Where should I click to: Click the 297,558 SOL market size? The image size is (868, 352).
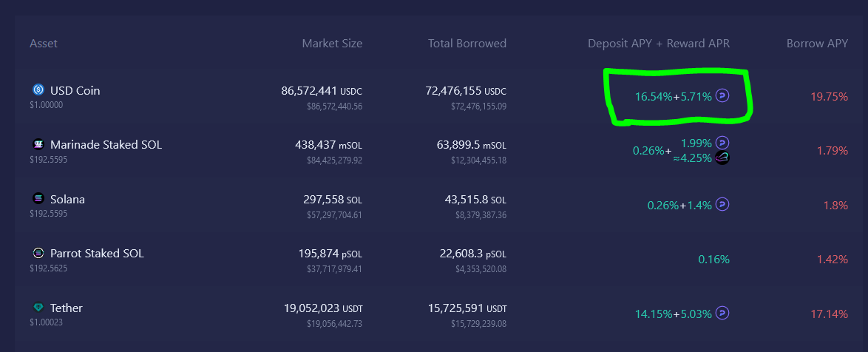click(x=333, y=199)
